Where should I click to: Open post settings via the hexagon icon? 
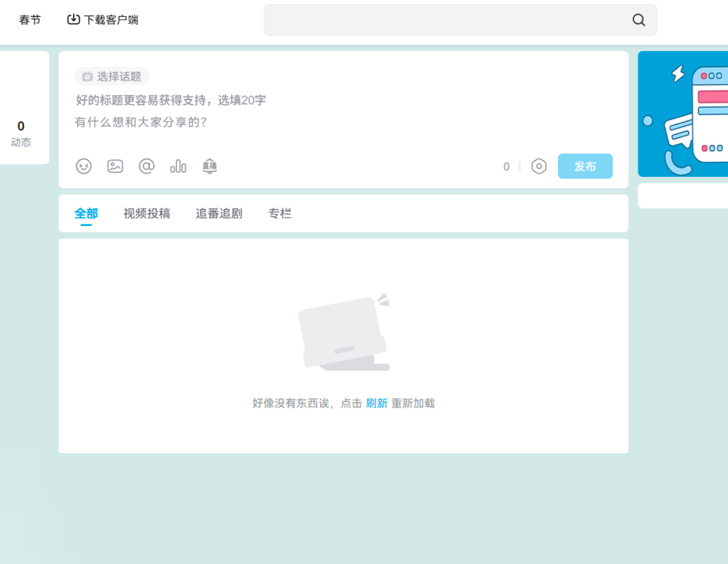point(539,166)
